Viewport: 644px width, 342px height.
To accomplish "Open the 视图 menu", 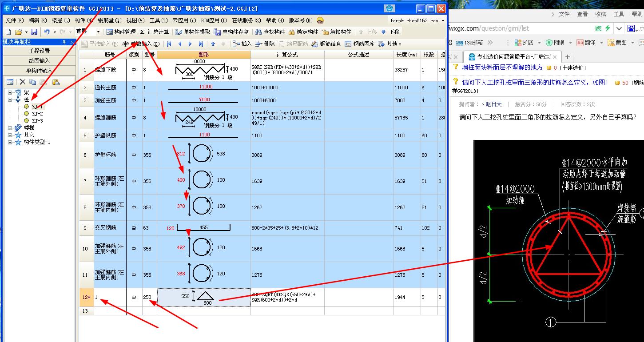I will click(135, 20).
